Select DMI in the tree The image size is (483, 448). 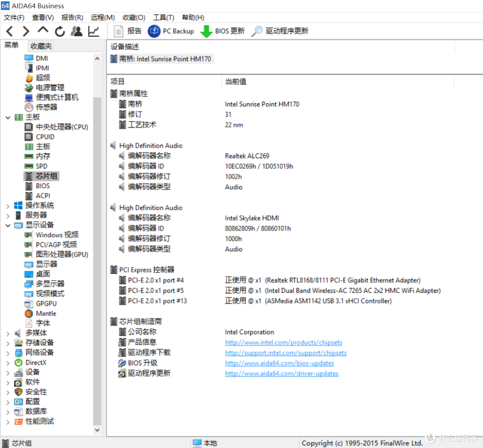tap(36, 58)
